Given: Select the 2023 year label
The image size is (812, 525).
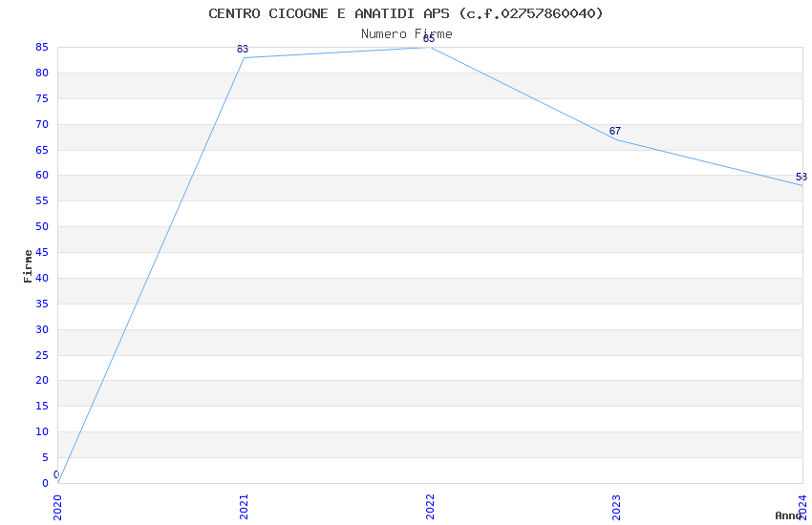Looking at the screenshot, I should click(x=616, y=508).
